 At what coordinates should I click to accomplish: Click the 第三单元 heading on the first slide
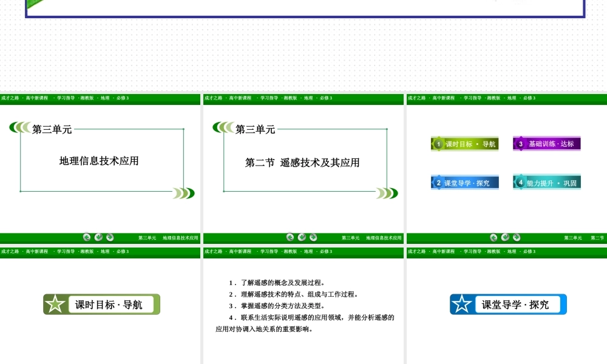tap(52, 129)
